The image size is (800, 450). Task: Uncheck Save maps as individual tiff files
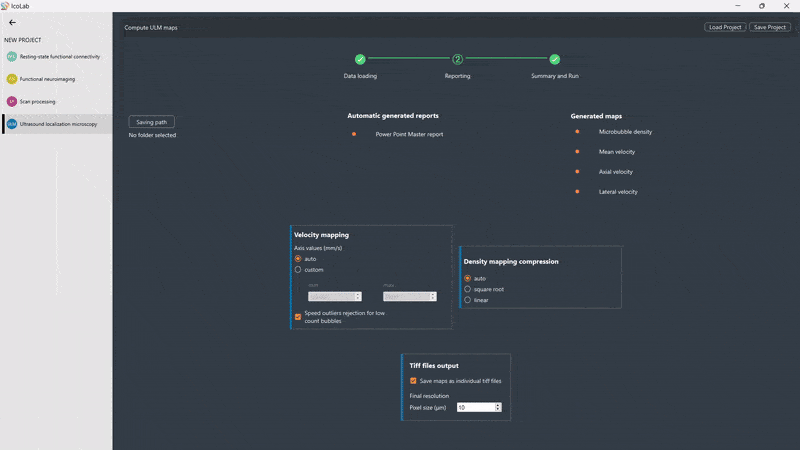click(414, 381)
